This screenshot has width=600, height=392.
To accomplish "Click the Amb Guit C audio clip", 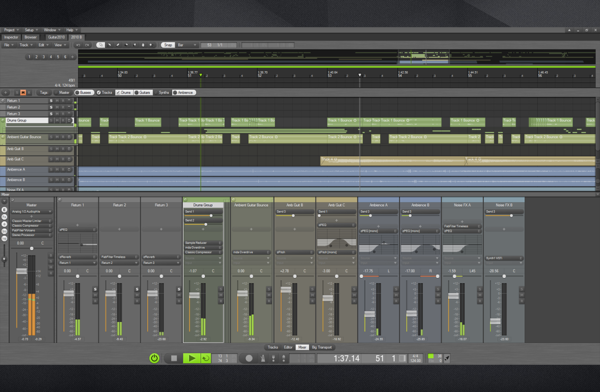I will point(457,160).
